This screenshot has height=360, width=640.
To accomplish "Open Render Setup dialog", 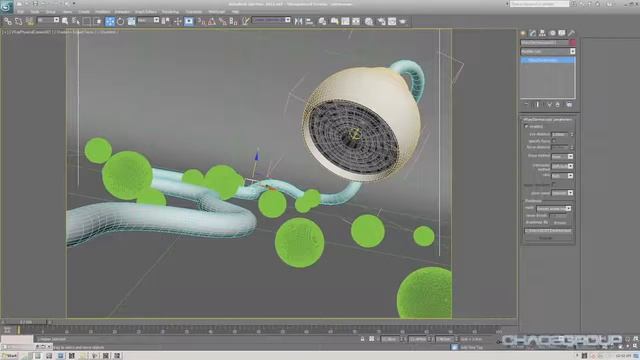I will coord(381,21).
